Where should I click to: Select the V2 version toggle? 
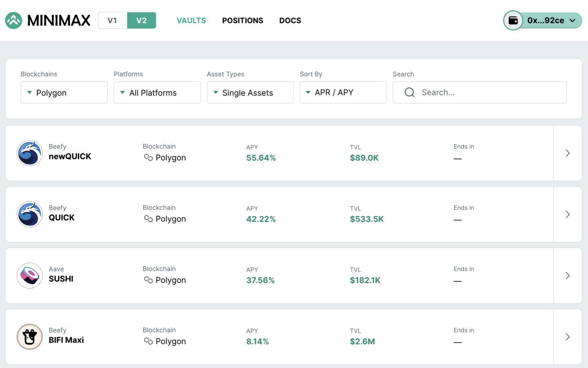point(141,20)
